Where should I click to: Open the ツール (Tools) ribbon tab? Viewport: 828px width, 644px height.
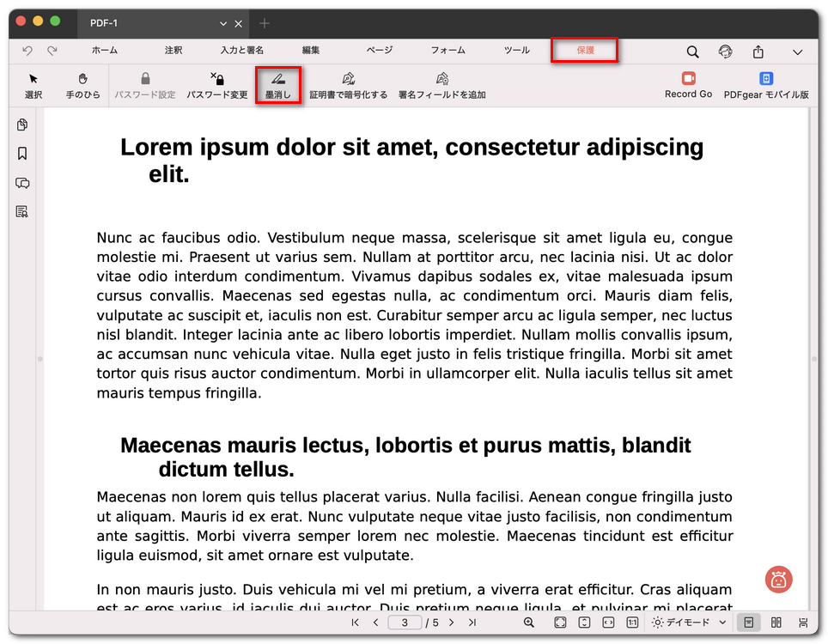pos(516,51)
